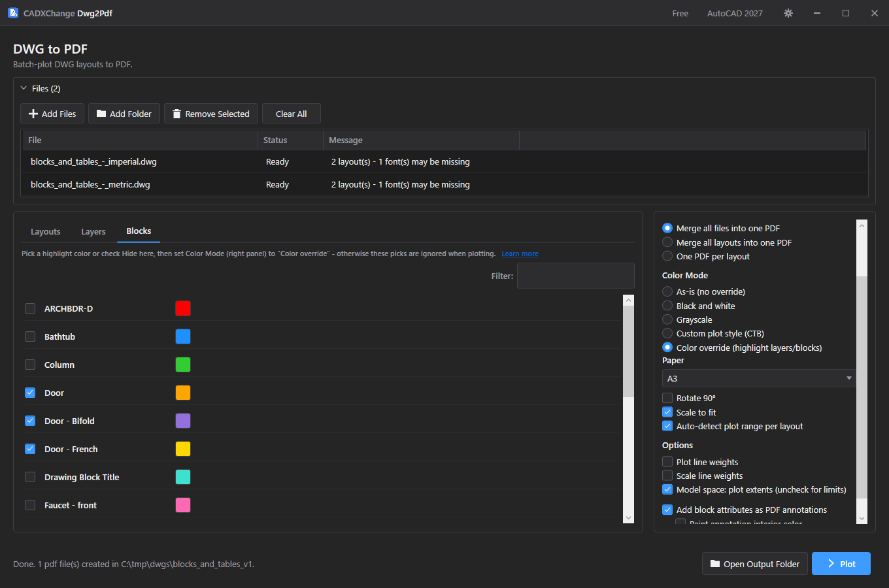Toggle Auto-detect plot range per layout
Image resolution: width=889 pixels, height=588 pixels.
[x=667, y=426]
